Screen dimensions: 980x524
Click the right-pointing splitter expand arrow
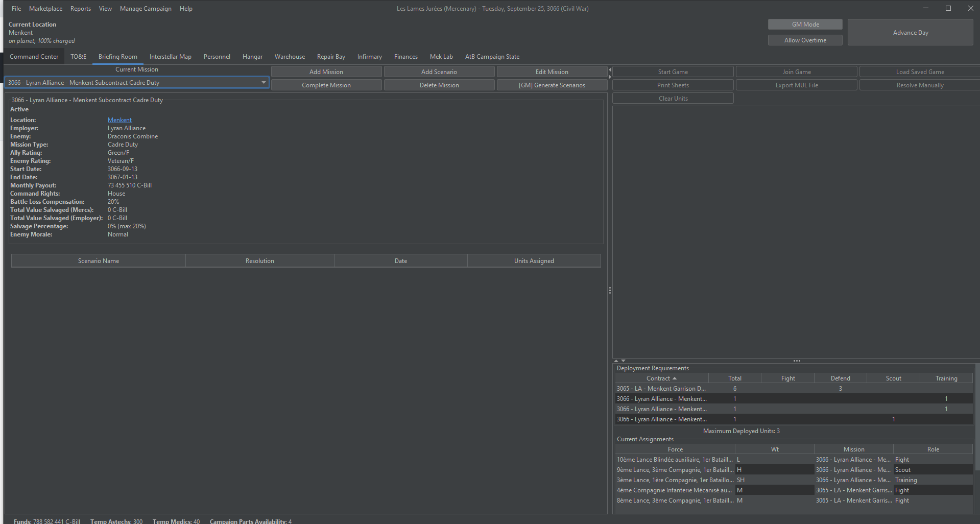[x=610, y=77]
